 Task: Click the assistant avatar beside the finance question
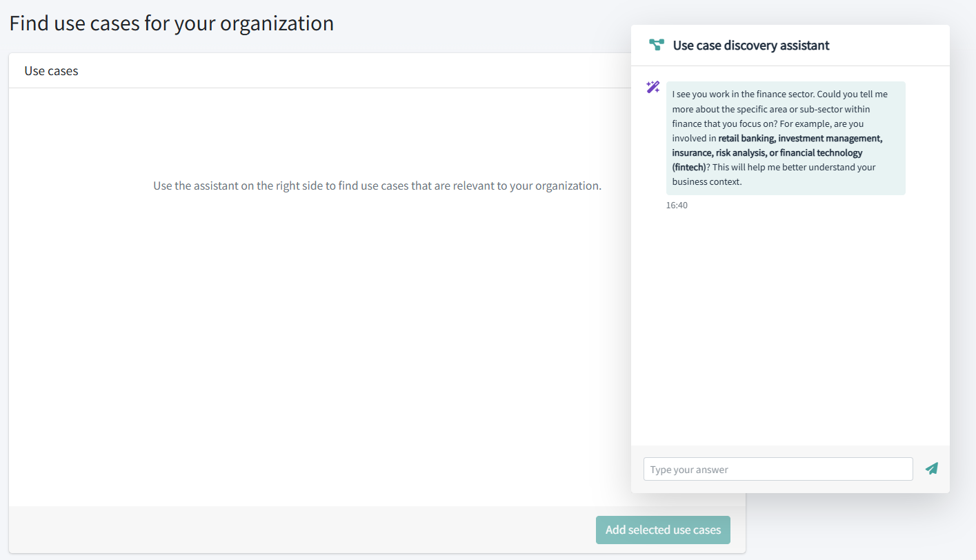click(653, 87)
